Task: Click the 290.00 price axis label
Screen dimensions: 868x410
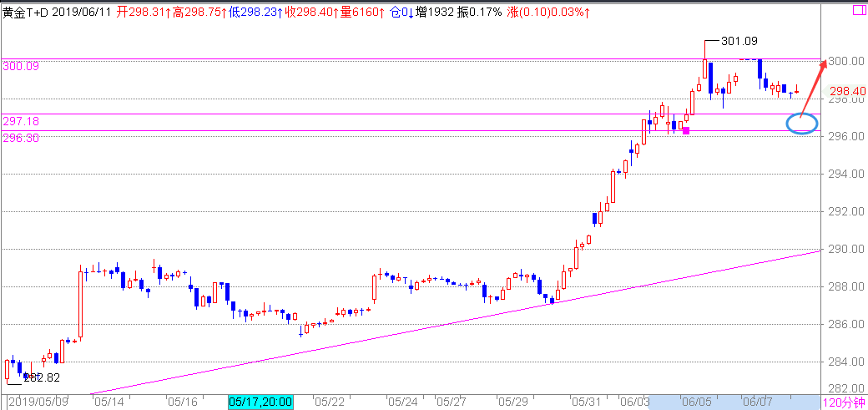Action: click(847, 250)
